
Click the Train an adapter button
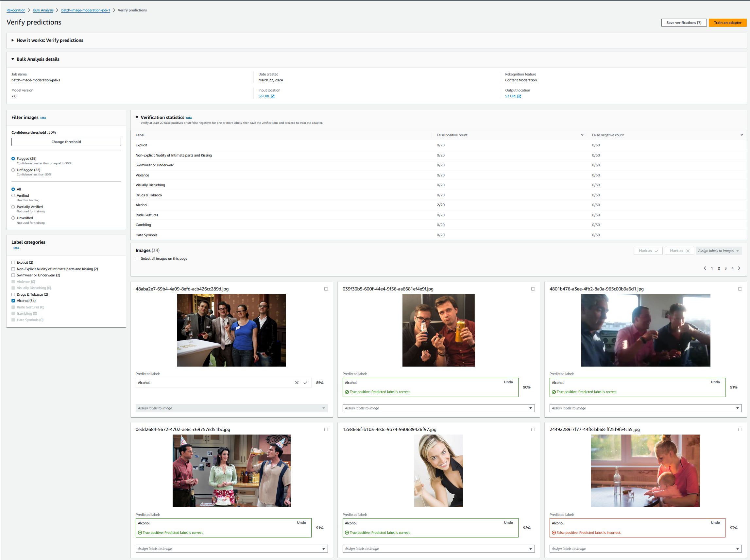[x=727, y=23]
